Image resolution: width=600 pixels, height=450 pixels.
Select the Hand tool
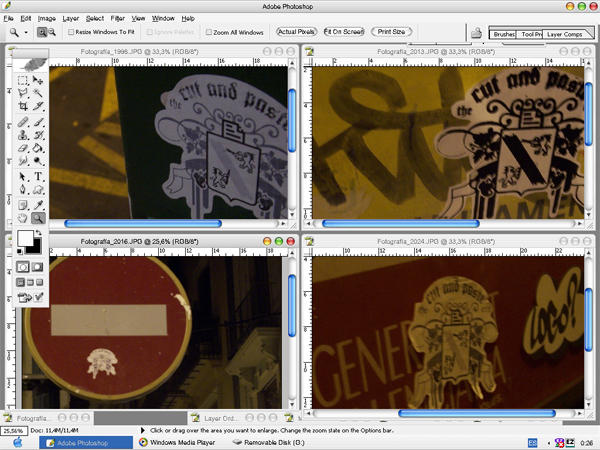pyautogui.click(x=23, y=218)
